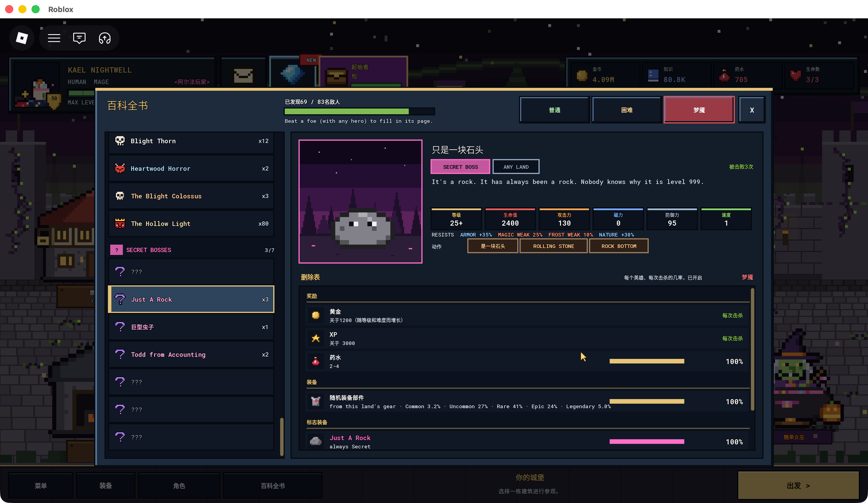Click the Just A Rock reward icon
Image resolution: width=868 pixels, height=503 pixels.
[315, 441]
